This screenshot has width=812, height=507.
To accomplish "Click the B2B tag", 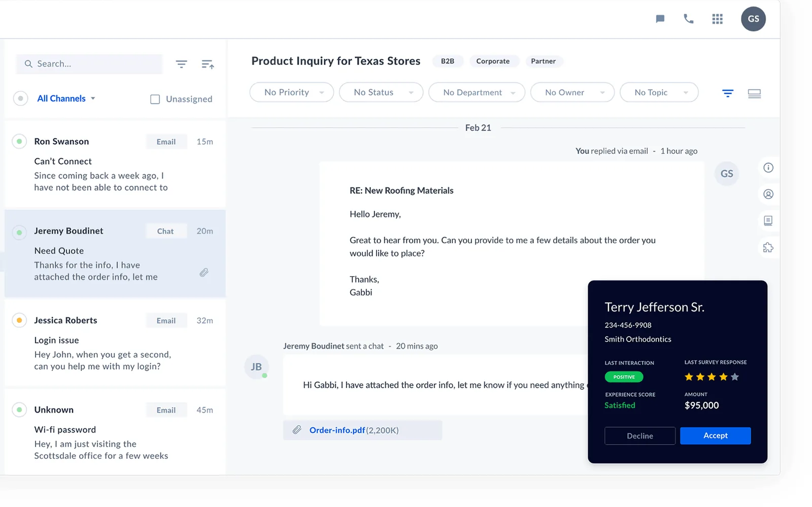I will [448, 61].
